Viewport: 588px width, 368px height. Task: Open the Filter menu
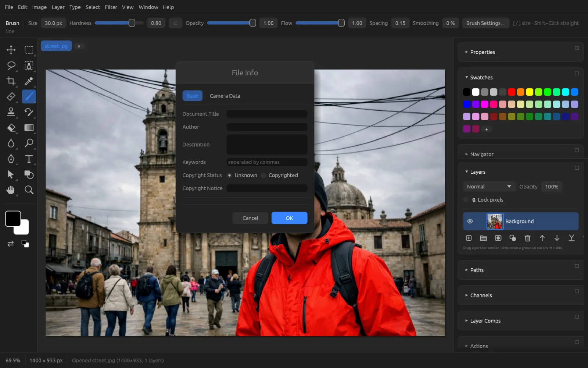coord(111,7)
